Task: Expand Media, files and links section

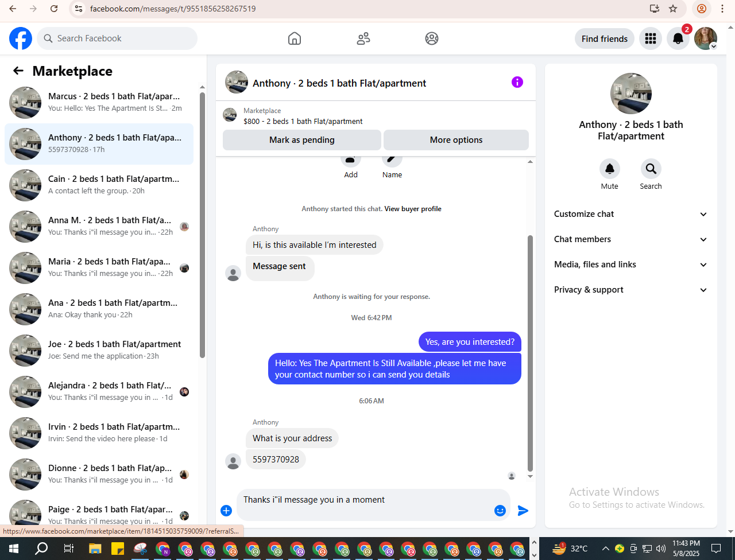Action: coord(630,265)
